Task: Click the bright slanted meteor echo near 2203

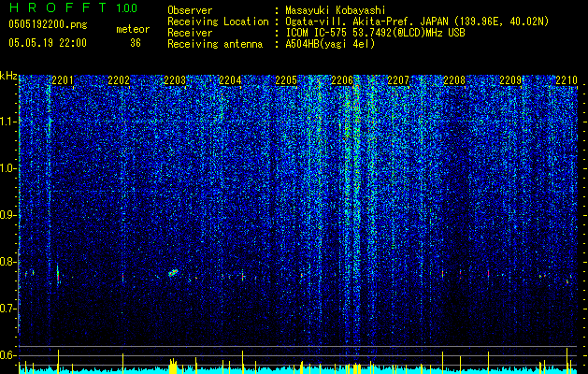Action: (x=173, y=273)
